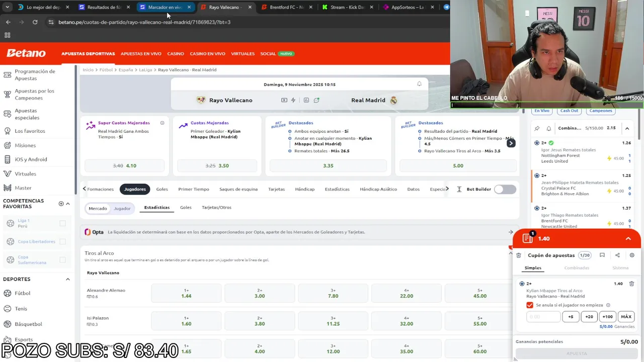This screenshot has width=644, height=362.
Task: Uncheck Se anula si el jugador no empieza
Action: click(x=530, y=305)
